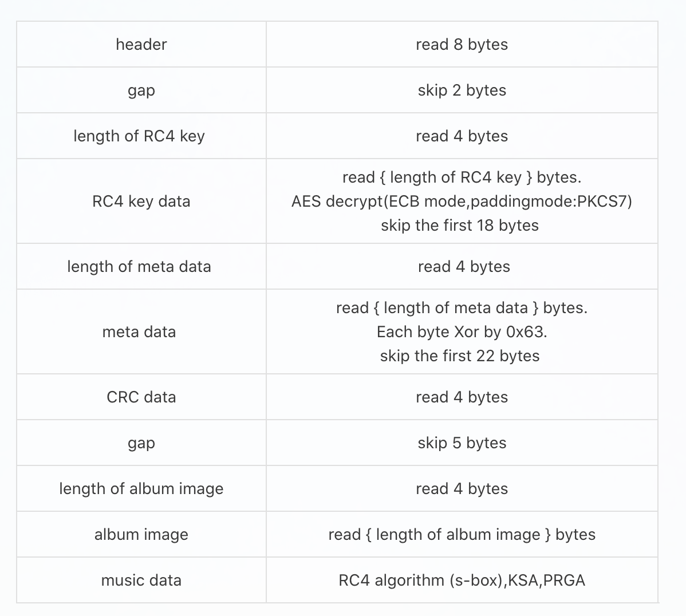
Task: Click the AES decrypt ECB mode text
Action: (x=462, y=202)
